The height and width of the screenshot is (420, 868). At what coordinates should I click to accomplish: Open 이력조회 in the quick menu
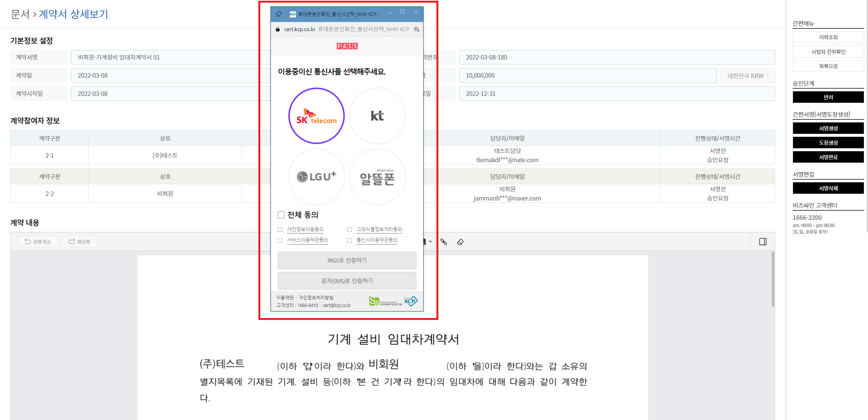pyautogui.click(x=828, y=37)
